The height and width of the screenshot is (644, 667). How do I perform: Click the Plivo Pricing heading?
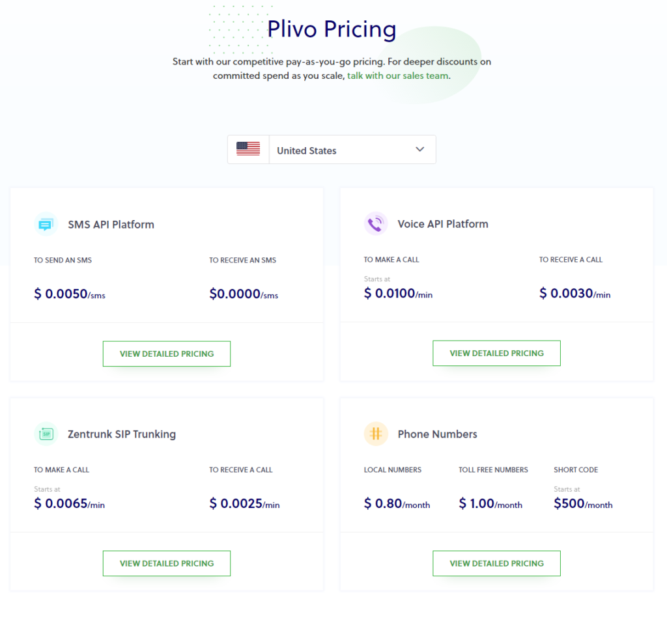(x=332, y=29)
